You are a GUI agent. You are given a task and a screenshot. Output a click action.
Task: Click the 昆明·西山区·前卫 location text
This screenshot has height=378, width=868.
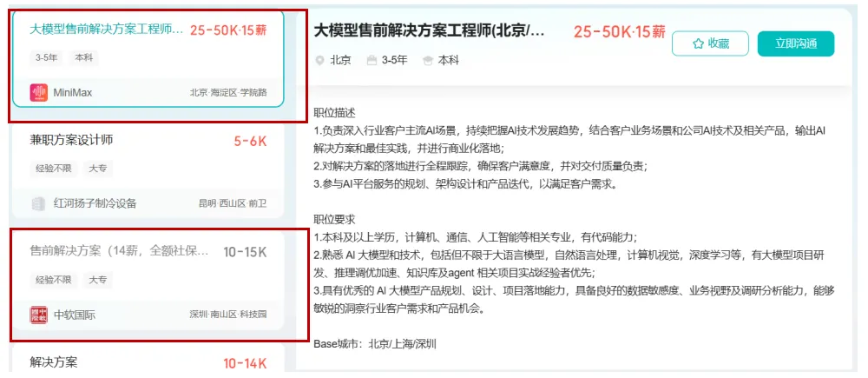233,203
